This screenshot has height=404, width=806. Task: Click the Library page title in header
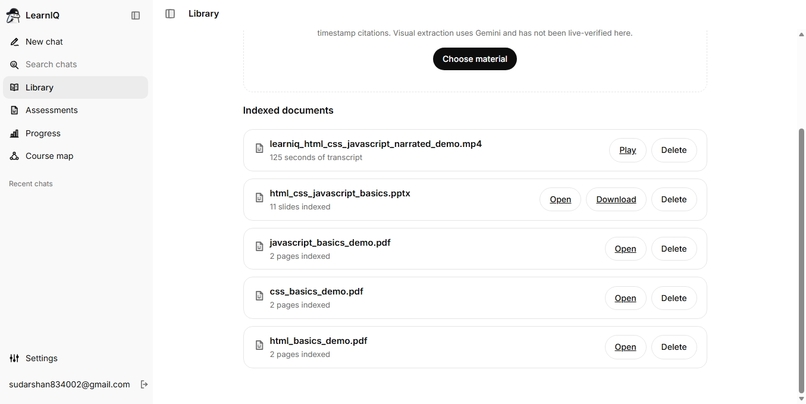[x=204, y=14]
